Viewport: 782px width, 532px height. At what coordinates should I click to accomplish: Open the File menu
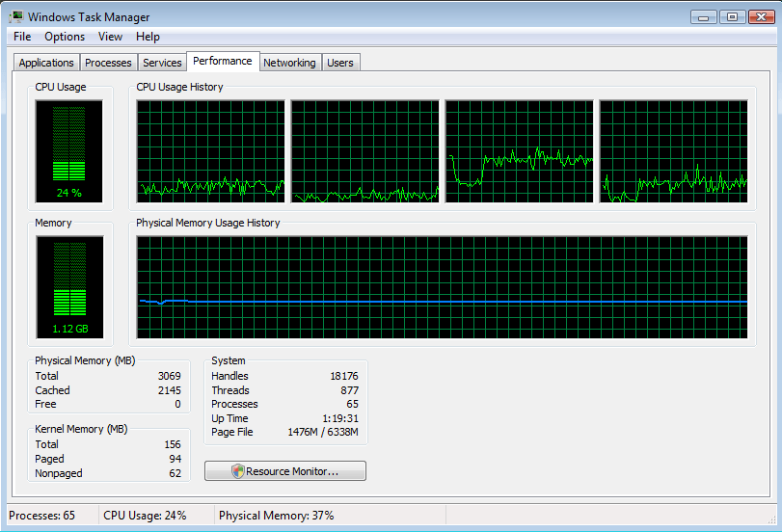pos(22,37)
